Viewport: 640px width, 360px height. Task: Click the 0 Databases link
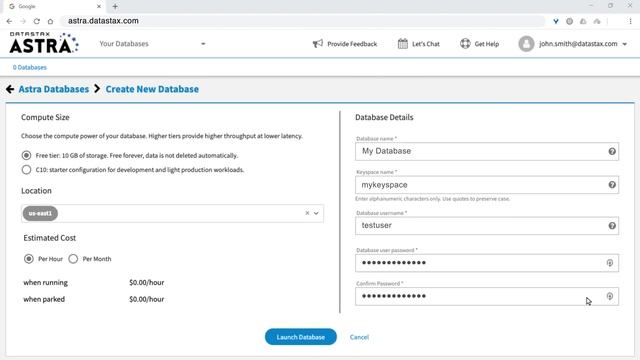(29, 67)
